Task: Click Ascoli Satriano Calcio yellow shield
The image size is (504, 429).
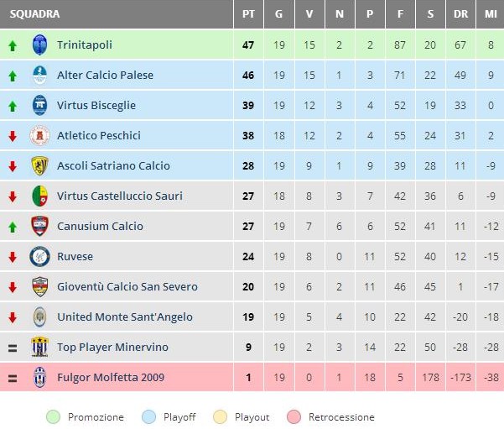Action: tap(39, 165)
